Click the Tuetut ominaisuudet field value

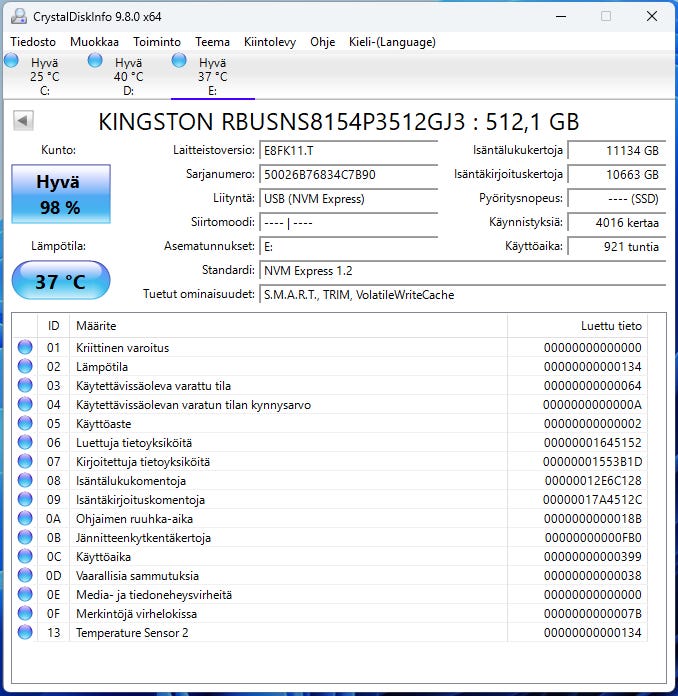click(462, 295)
